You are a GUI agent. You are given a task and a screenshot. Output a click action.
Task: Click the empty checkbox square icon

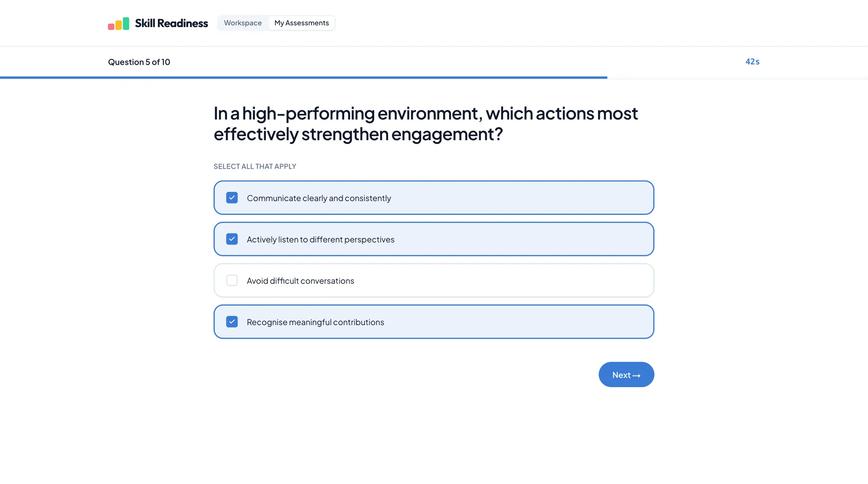coord(232,280)
